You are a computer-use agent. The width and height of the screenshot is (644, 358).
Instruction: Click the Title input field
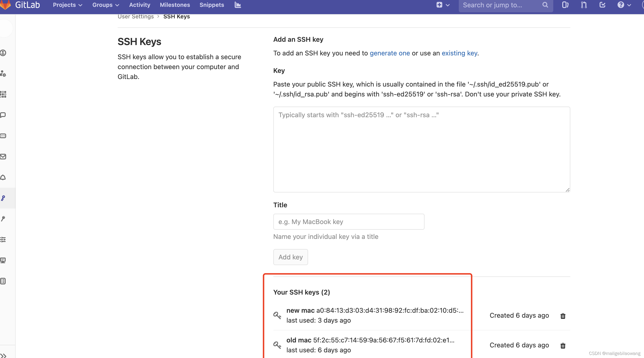click(x=349, y=222)
